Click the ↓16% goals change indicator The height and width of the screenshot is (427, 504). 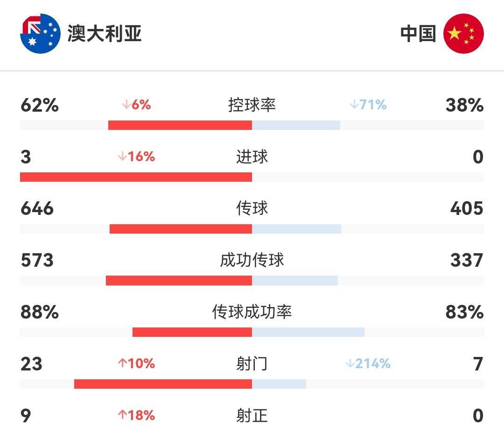point(136,157)
